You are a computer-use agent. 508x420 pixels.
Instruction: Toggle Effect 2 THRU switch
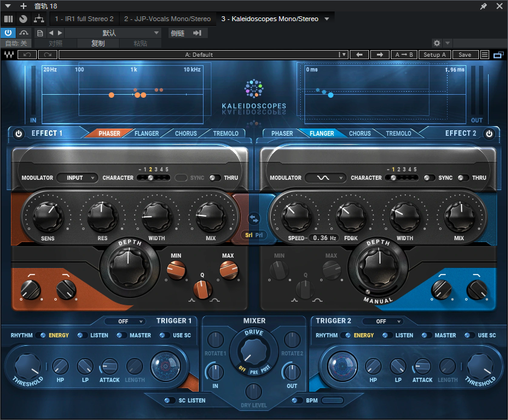tap(463, 177)
